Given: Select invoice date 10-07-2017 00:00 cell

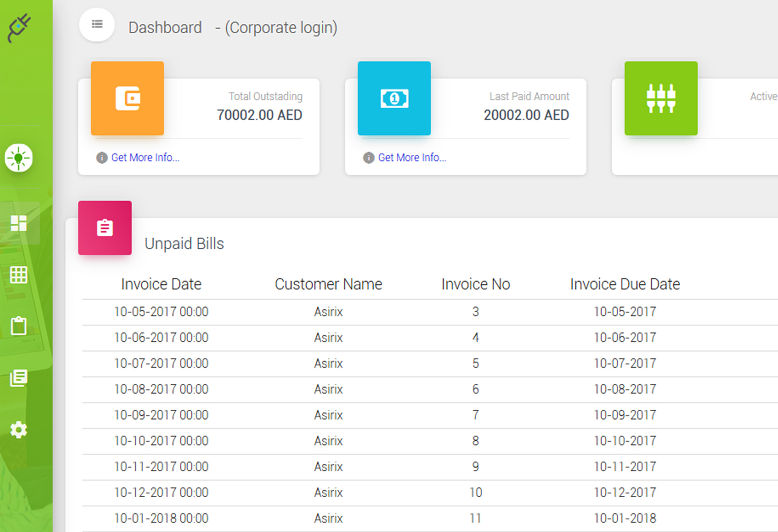Looking at the screenshot, I should (161, 363).
